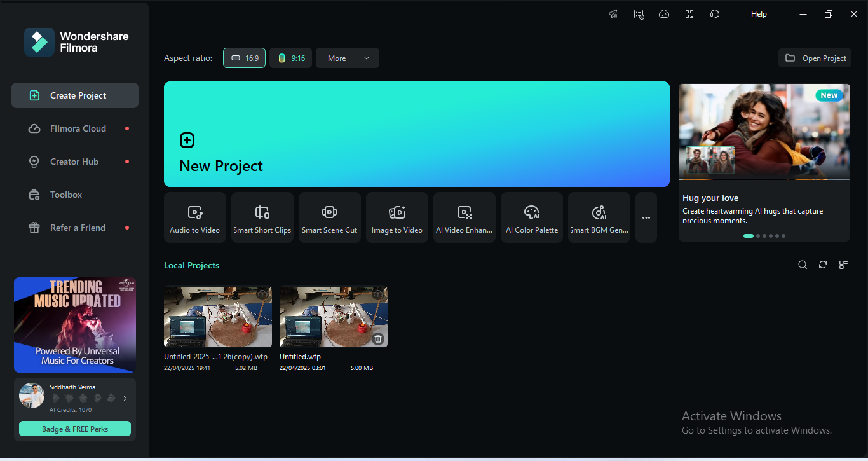
Task: Open the paper-plane message icon in title bar
Action: [613, 14]
